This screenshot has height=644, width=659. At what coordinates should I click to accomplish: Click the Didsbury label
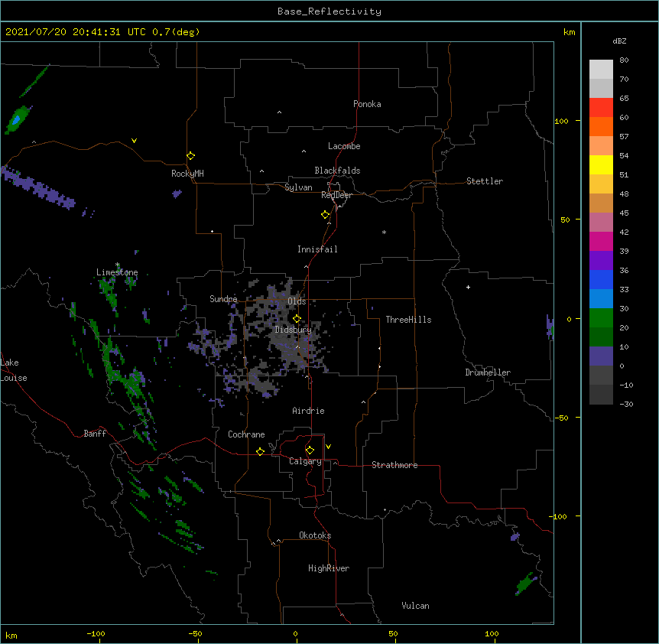tap(293, 330)
